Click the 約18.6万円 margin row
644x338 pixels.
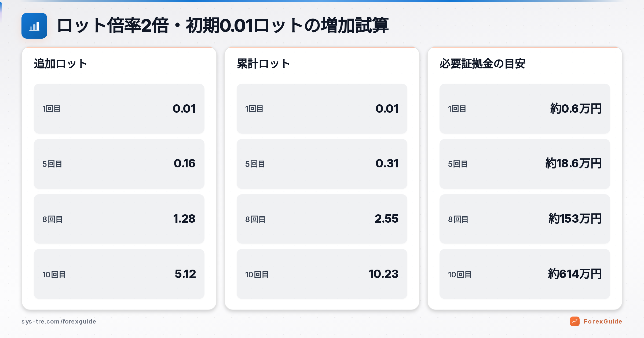525,164
